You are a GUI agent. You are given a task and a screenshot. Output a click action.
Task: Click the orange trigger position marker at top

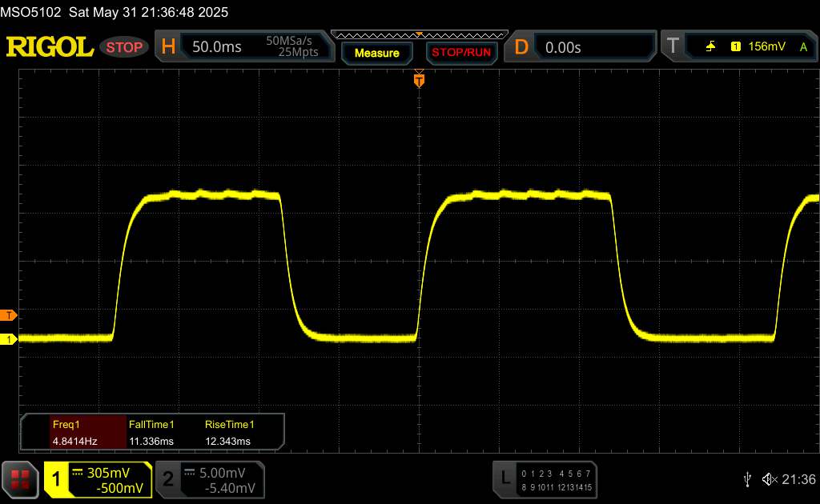pos(418,79)
